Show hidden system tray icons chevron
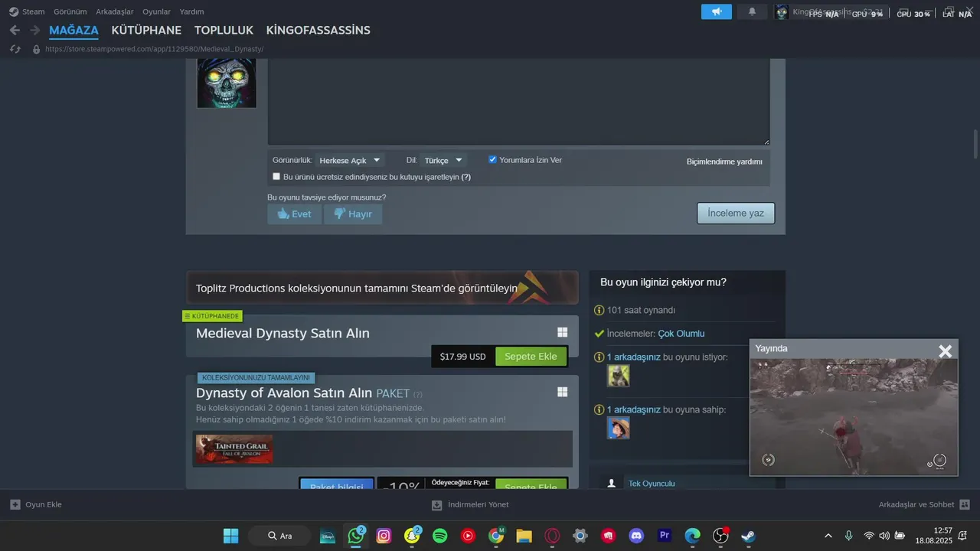The image size is (980, 551). point(828,536)
